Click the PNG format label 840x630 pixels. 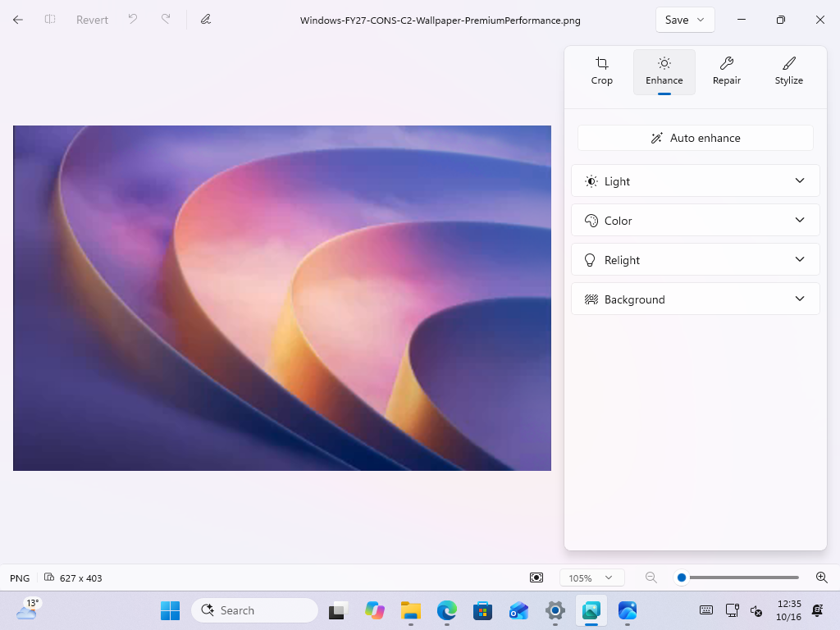(x=20, y=578)
